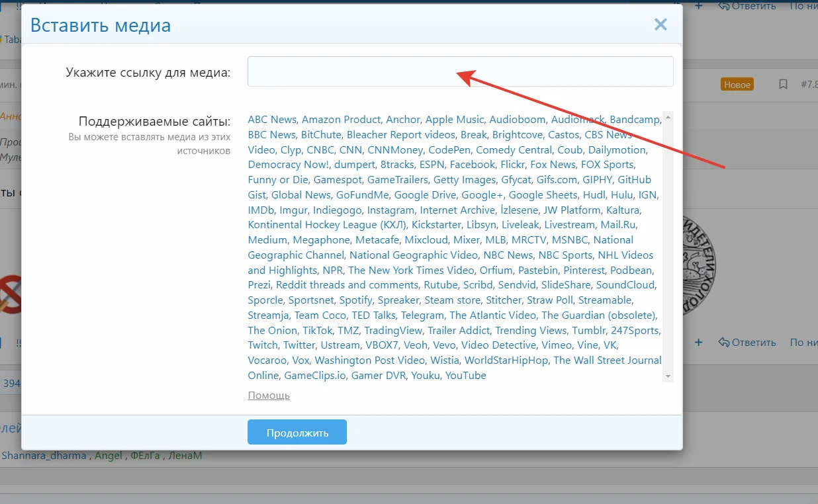Open the Reddit threads and comments link

coord(347,285)
